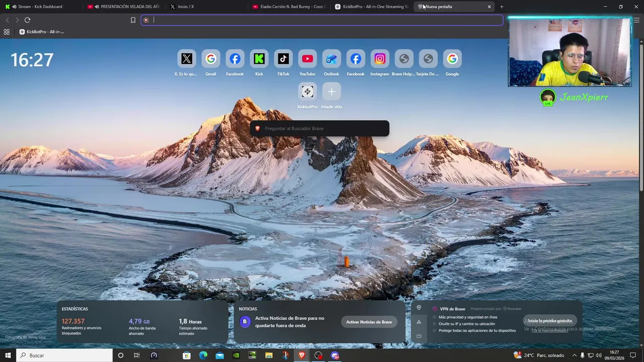Click the browser back arrow
Image resolution: width=644 pixels, height=362 pixels.
7,20
